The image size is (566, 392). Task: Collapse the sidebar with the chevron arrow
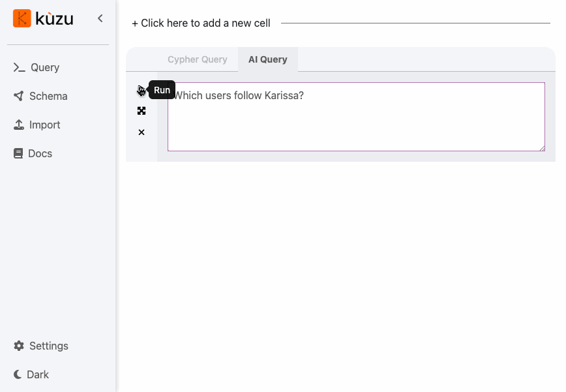(x=100, y=18)
